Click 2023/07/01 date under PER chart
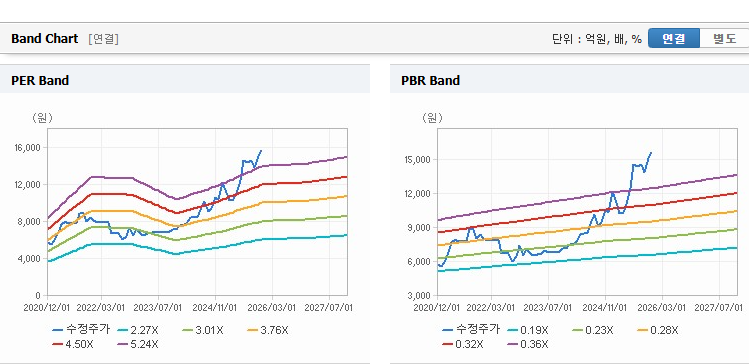 click(x=158, y=308)
